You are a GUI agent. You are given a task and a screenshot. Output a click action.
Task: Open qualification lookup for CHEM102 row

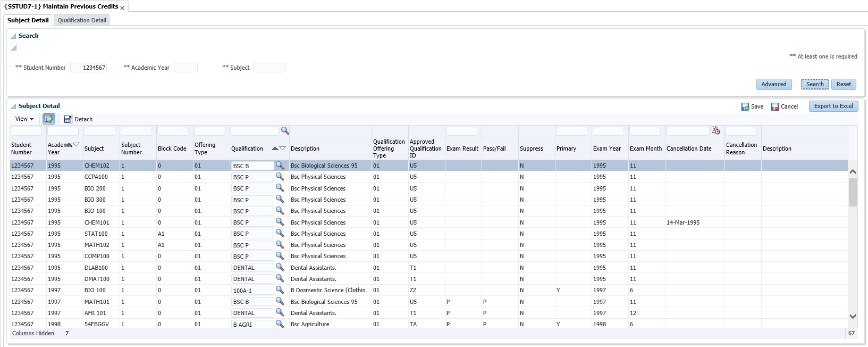(280, 166)
